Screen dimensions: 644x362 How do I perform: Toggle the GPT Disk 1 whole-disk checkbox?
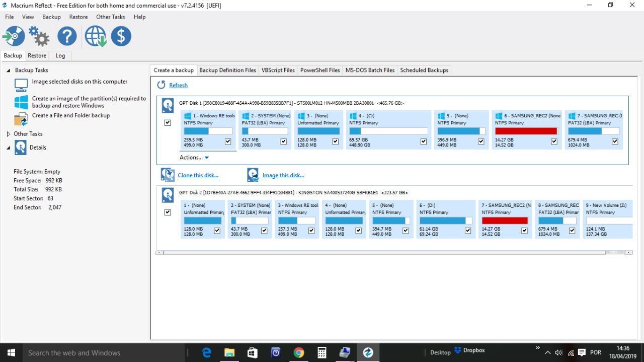(168, 123)
